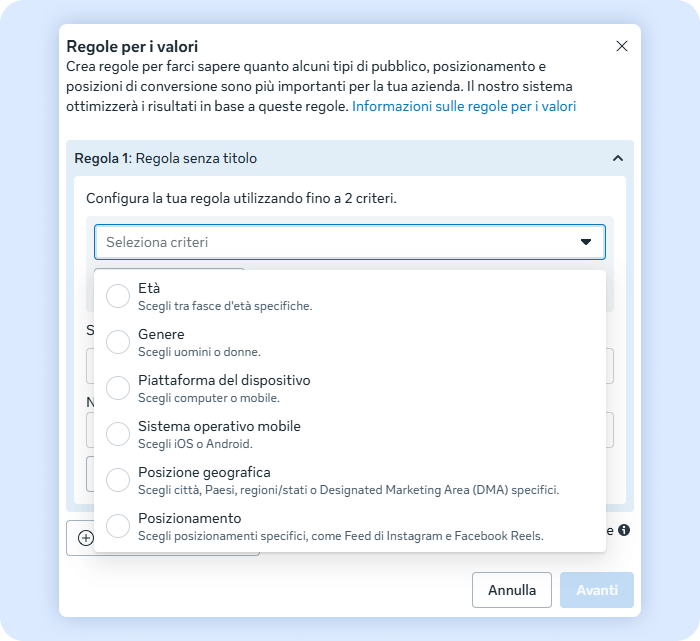This screenshot has width=700, height=641.
Task: Click the plus icon to add rule
Action: coord(86,538)
